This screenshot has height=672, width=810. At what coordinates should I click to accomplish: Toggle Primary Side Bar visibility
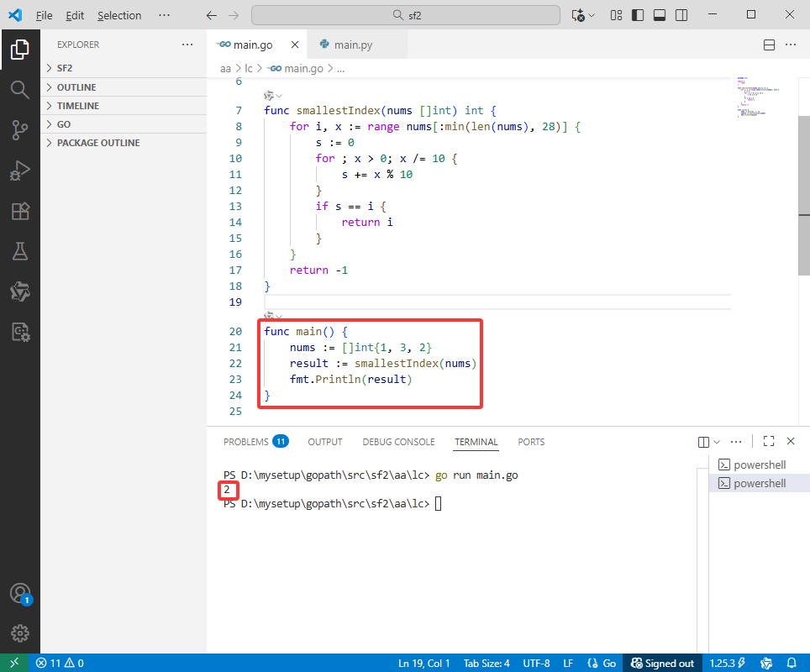click(x=638, y=15)
